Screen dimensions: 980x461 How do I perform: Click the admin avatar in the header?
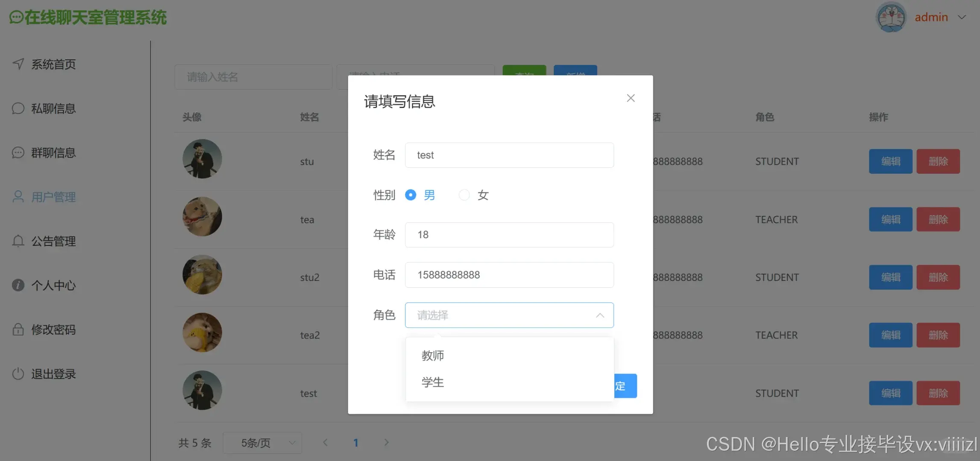point(891,18)
